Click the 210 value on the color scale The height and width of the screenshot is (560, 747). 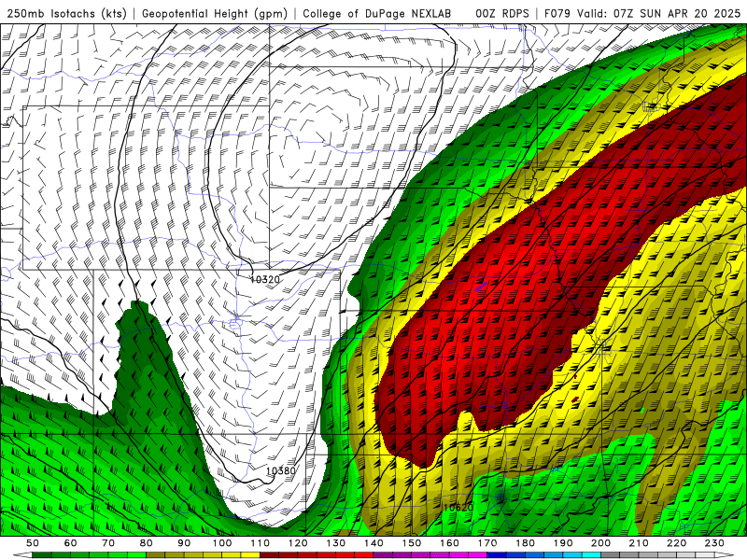pyautogui.click(x=639, y=543)
